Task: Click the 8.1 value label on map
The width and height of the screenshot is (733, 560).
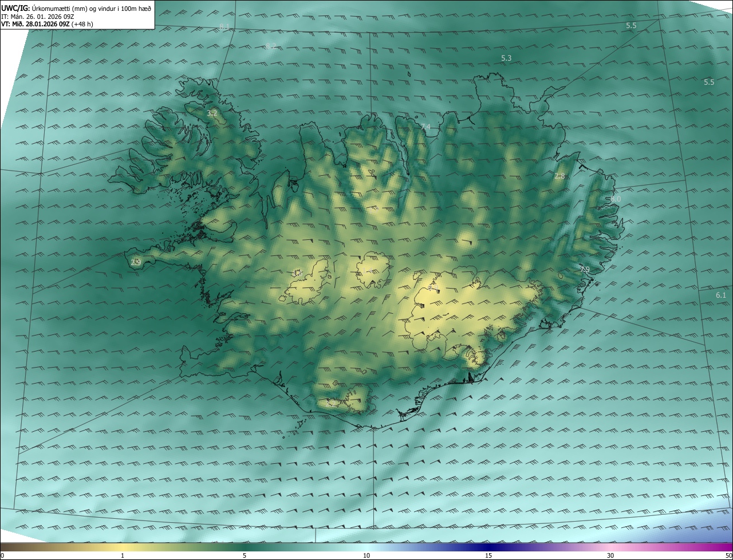Action: pyautogui.click(x=224, y=27)
